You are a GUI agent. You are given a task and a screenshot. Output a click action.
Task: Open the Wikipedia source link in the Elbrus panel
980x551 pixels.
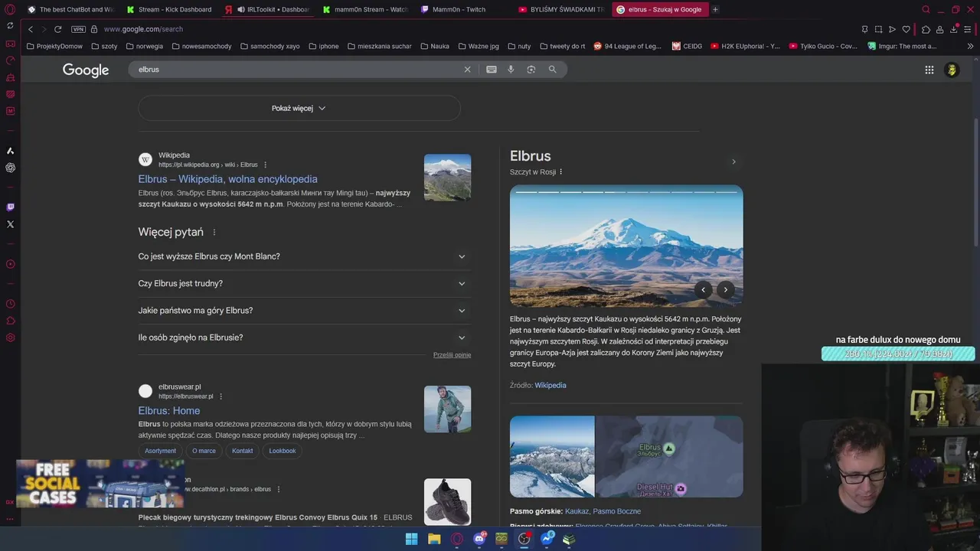550,386
